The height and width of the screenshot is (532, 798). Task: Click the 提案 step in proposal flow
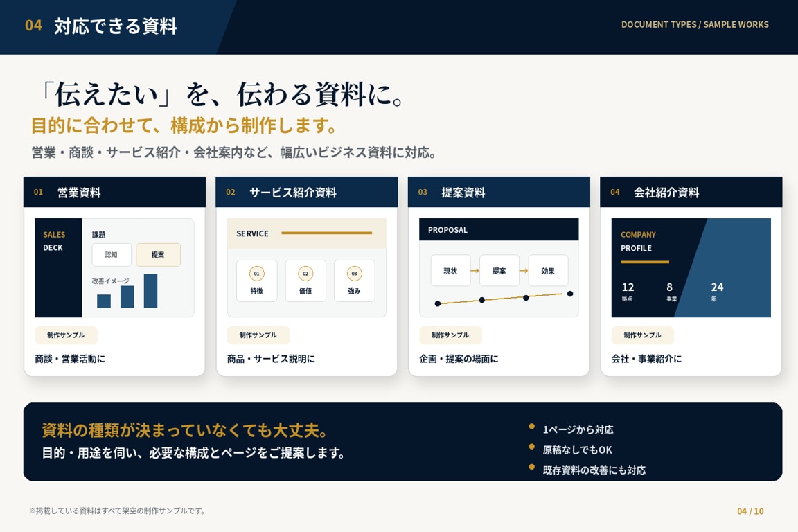click(499, 270)
